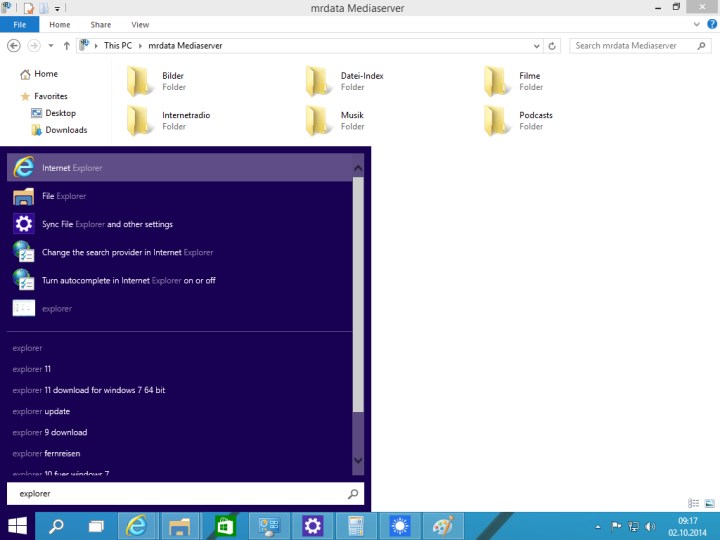Image resolution: width=720 pixels, height=540 pixels.
Task: Select Home in the navigation pane
Action: (x=39, y=74)
